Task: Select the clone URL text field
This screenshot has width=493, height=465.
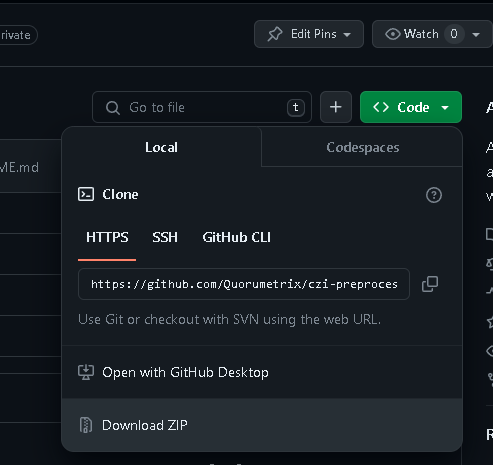Action: pyautogui.click(x=244, y=284)
